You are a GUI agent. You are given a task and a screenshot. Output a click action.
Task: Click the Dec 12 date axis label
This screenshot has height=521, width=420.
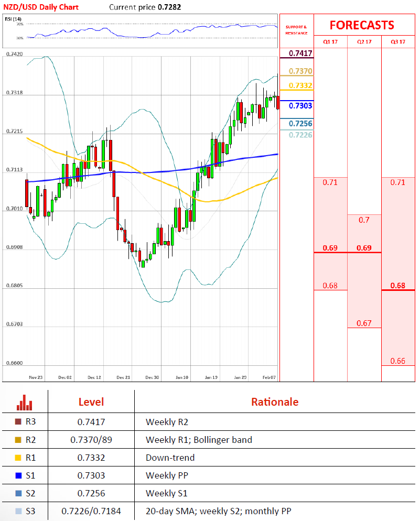(94, 377)
